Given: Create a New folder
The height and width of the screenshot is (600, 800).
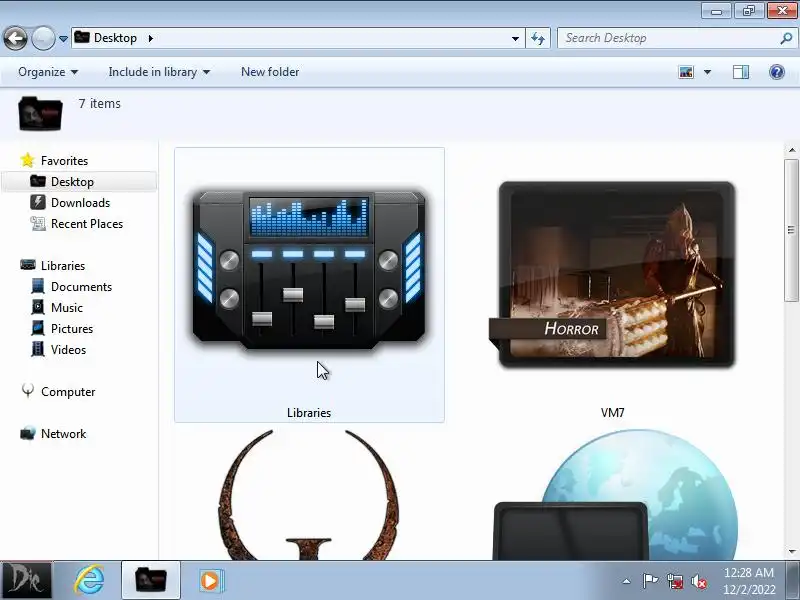Looking at the screenshot, I should [270, 72].
